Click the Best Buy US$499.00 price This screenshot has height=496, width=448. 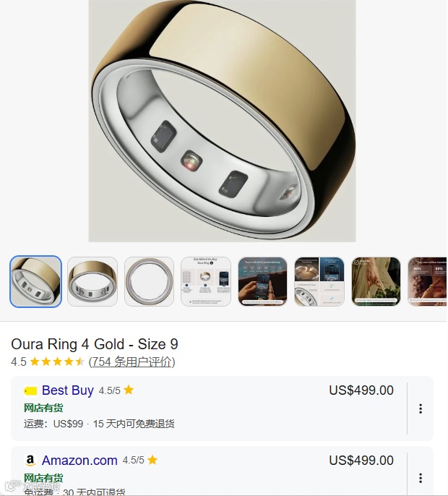[361, 390]
